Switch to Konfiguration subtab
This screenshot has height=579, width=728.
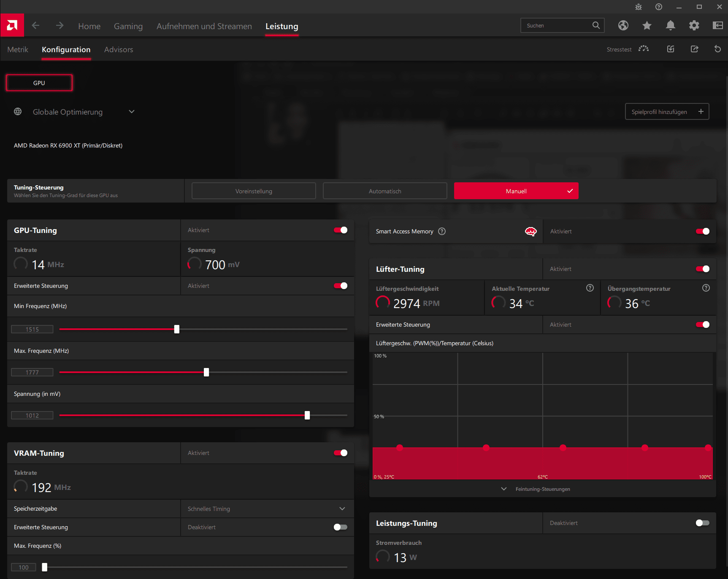pos(66,49)
